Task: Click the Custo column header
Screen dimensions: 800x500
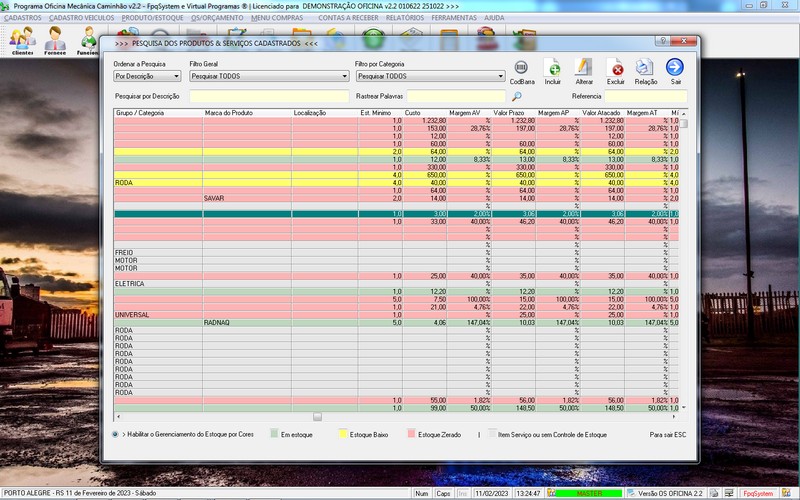Action: click(x=425, y=113)
